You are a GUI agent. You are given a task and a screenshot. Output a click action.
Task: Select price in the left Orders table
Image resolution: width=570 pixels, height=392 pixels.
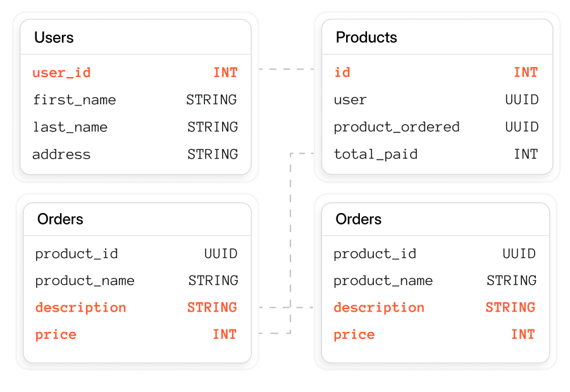point(56,334)
